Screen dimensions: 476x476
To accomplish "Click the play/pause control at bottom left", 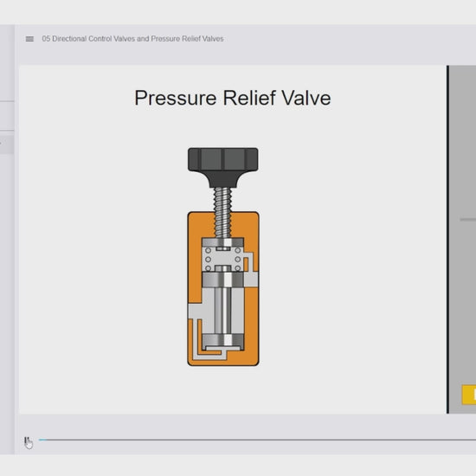I will click(27, 441).
